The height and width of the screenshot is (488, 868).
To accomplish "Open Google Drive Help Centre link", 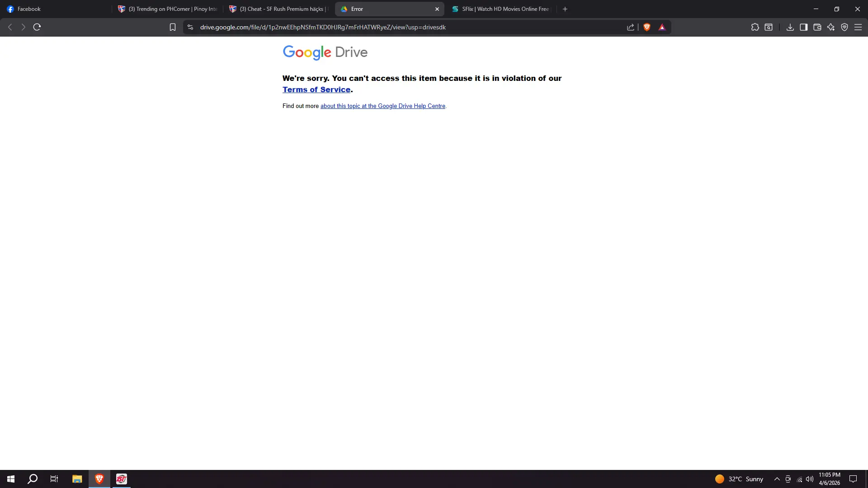I will (x=383, y=106).
